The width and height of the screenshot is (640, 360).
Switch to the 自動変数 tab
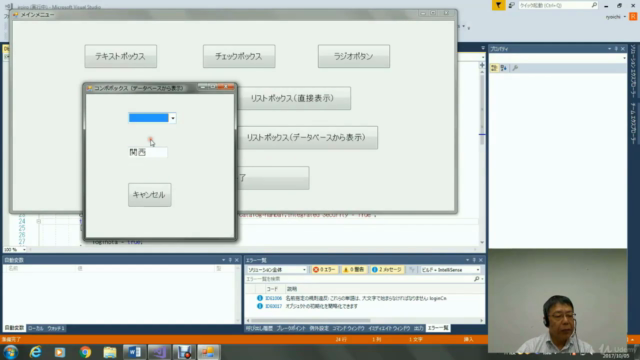click(x=14, y=328)
